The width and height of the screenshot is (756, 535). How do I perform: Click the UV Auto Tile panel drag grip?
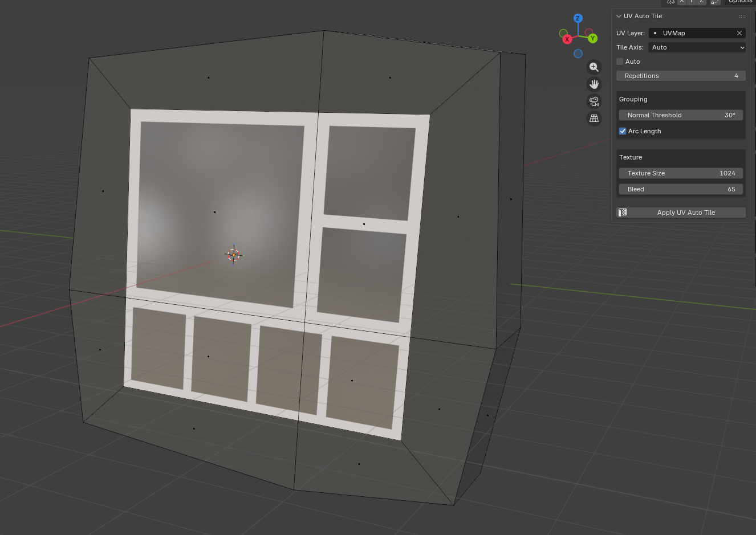[742, 16]
